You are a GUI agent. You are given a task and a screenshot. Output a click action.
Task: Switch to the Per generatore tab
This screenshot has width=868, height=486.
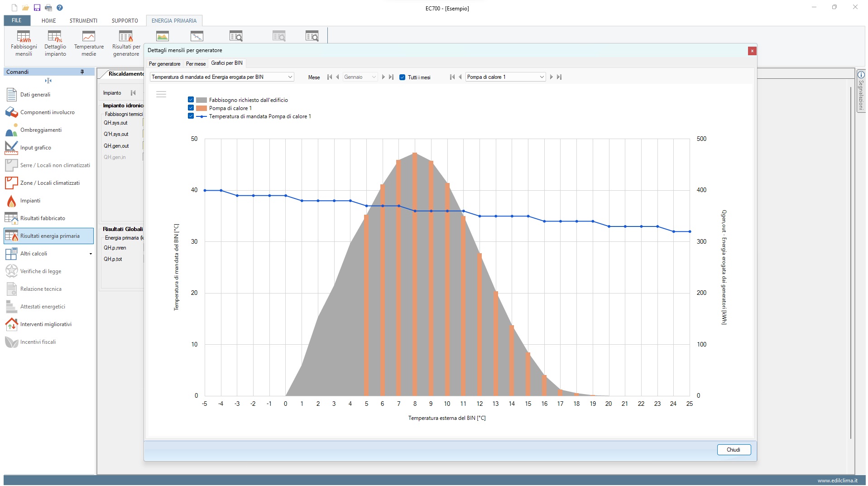[164, 64]
